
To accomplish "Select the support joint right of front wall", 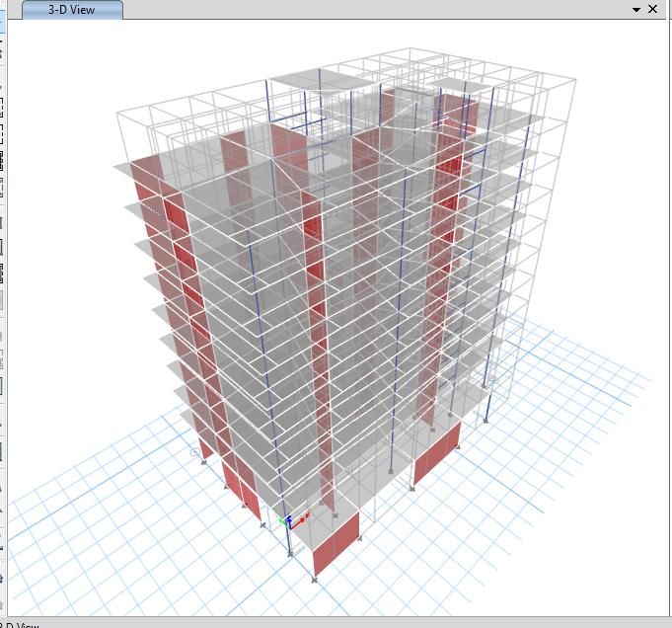I will point(358,538).
